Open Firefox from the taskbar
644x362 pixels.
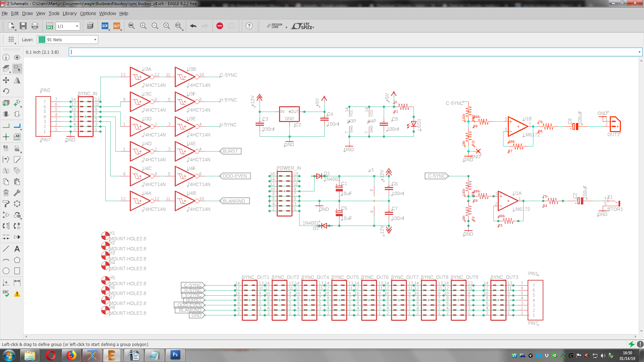[71, 355]
